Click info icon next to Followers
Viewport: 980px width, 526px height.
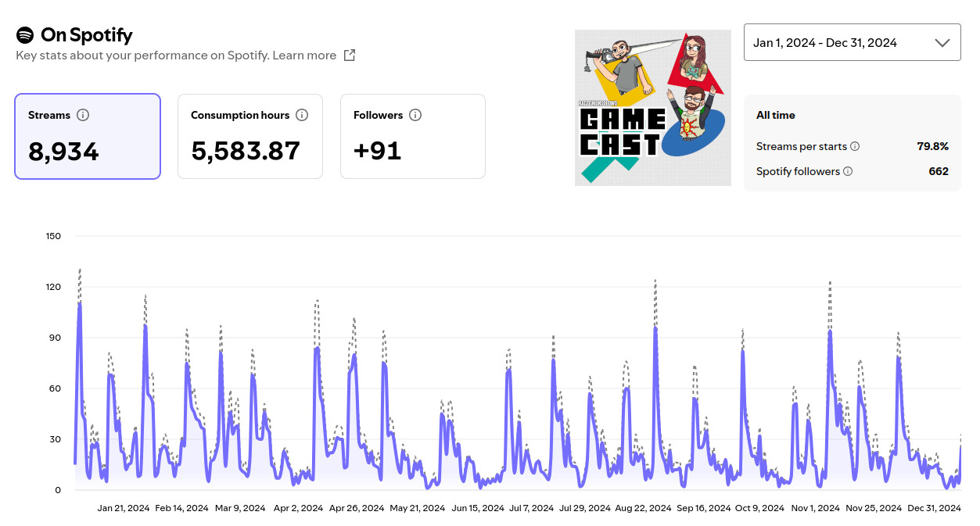point(415,115)
